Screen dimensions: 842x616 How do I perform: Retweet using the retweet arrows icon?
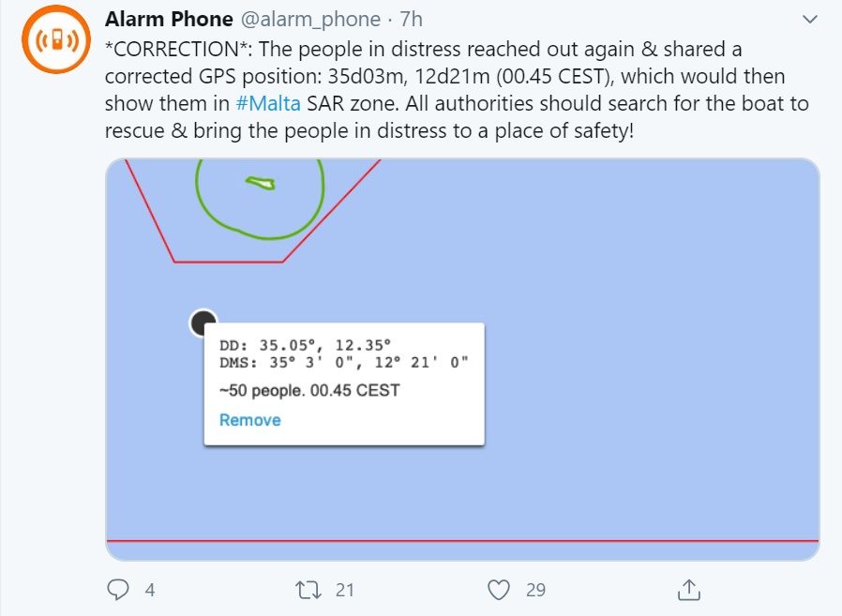coord(307,590)
